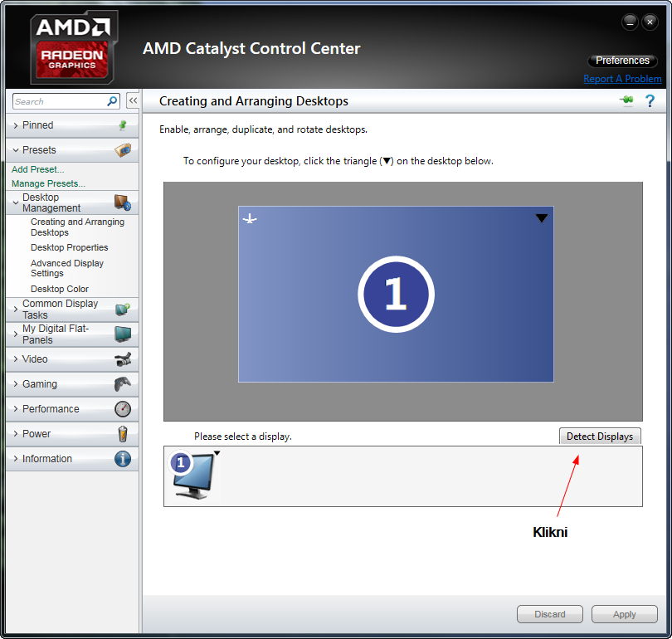The width and height of the screenshot is (672, 639).
Task: Collapse the sidebar with the double-chevron button
Action: coord(133,100)
